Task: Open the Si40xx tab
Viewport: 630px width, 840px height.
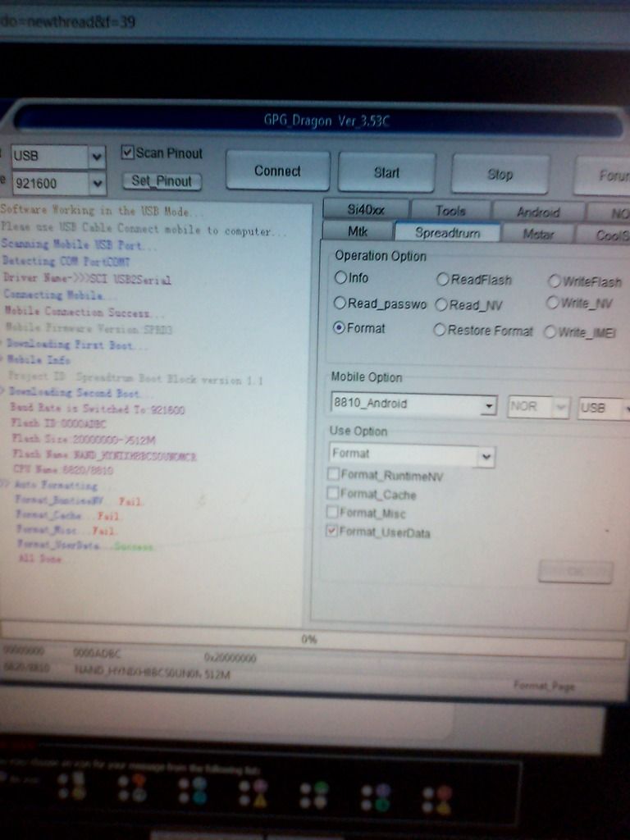Action: 366,210
